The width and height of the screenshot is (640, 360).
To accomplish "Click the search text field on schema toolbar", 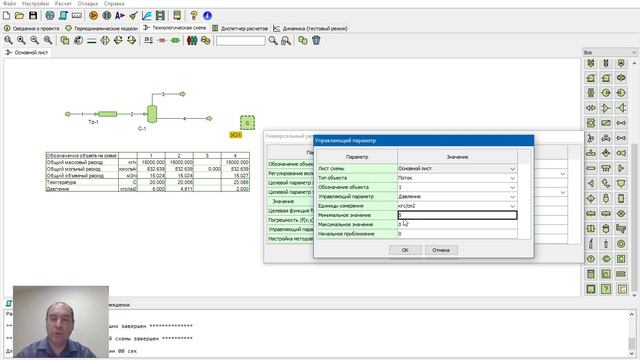I will (240, 40).
